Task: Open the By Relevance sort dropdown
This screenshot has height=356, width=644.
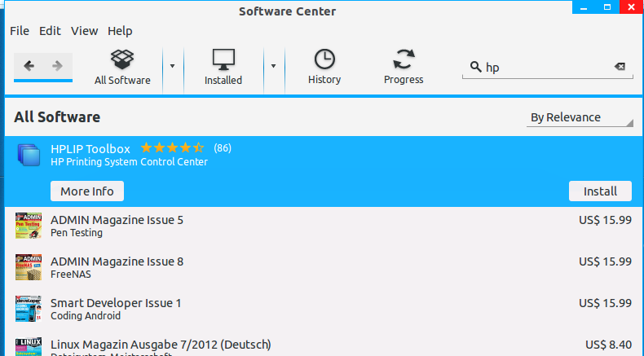Action: 580,117
